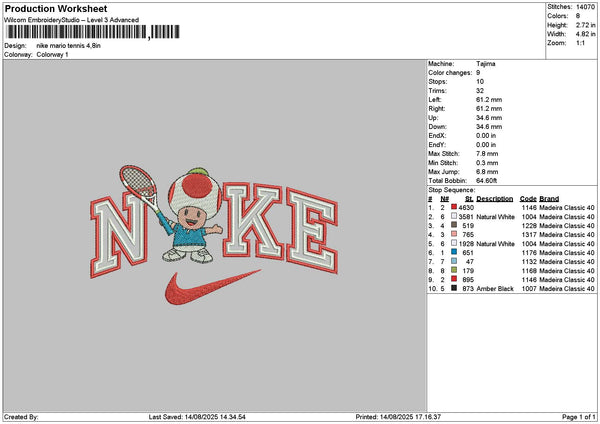Select the Max Jump value '6.8 mm'

click(487, 172)
